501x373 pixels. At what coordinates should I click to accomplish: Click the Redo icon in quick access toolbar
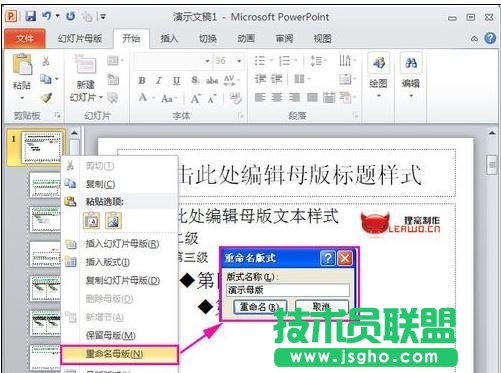coord(70,16)
